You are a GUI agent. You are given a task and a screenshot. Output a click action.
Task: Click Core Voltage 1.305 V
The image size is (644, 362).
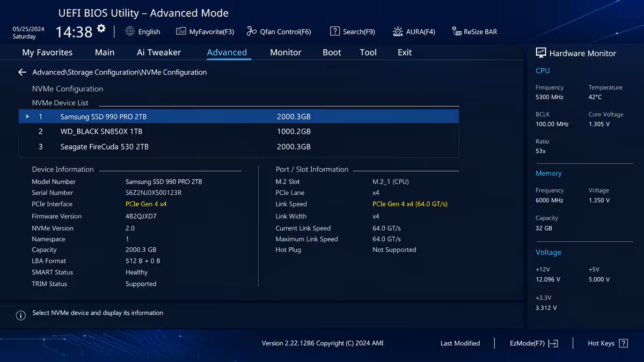click(599, 124)
